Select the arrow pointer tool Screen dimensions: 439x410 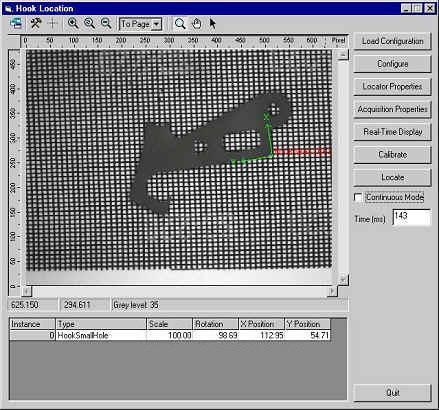tap(212, 24)
